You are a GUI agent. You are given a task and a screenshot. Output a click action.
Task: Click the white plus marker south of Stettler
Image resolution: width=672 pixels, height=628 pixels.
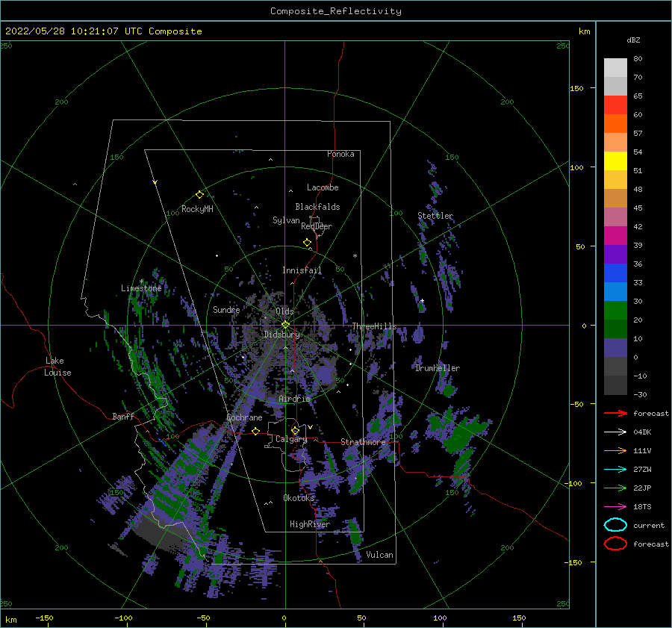pyautogui.click(x=422, y=300)
